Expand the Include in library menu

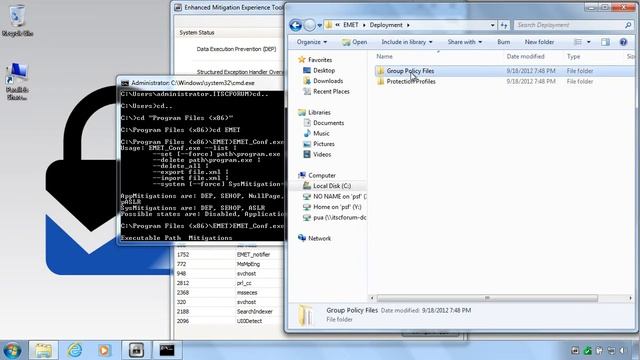pyautogui.click(x=407, y=42)
